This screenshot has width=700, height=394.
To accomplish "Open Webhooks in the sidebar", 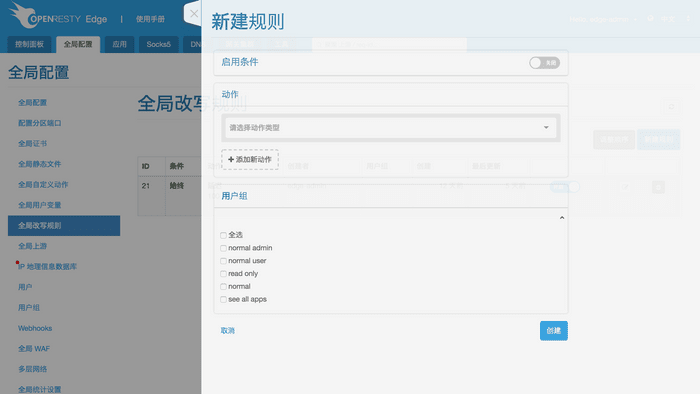I will (x=35, y=328).
